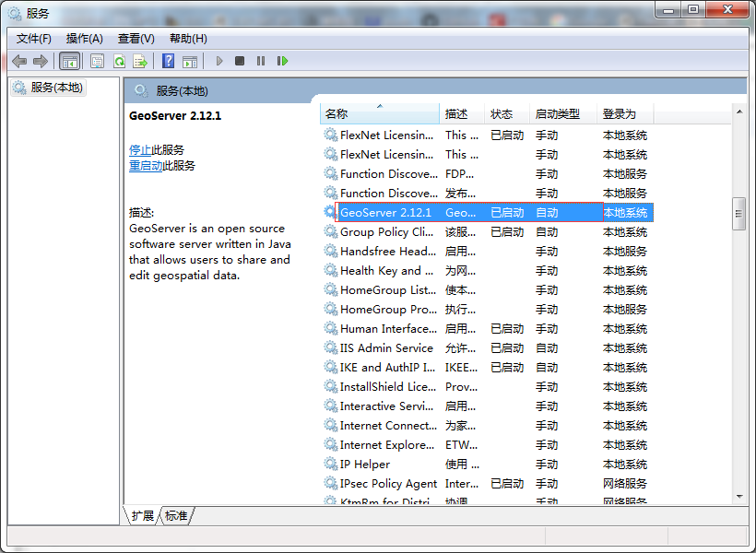
Task: Click the gear icon of IPsec Policy Agent
Action: (330, 483)
